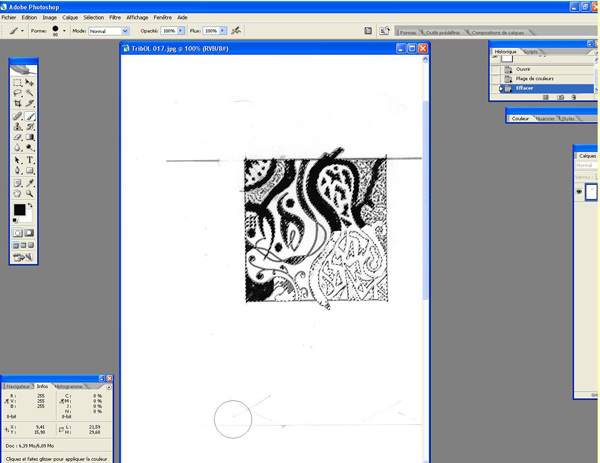Open the Calques blend mode dropdown
The width and height of the screenshot is (600, 463).
[586, 165]
